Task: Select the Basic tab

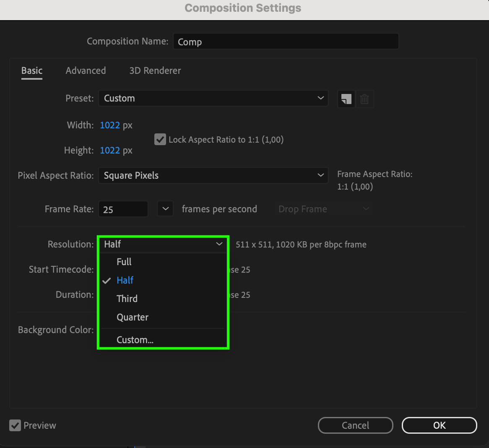Action: coord(32,70)
